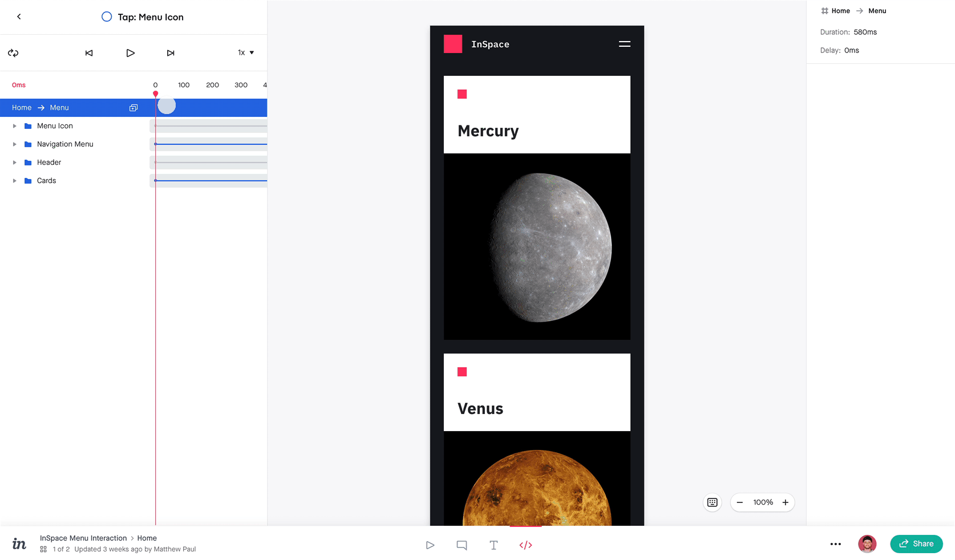955x560 pixels.
Task: Click the red square on Venus card
Action: click(x=462, y=372)
